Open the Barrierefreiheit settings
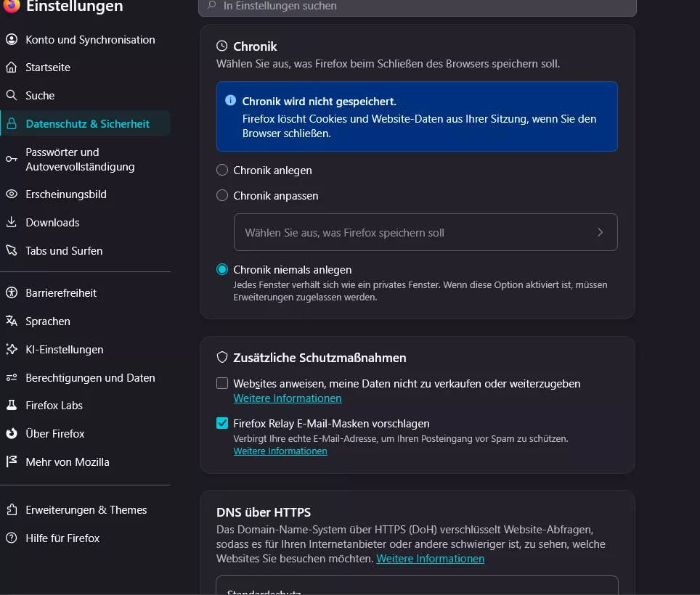Viewport: 700px width, 595px height. click(x=85, y=293)
